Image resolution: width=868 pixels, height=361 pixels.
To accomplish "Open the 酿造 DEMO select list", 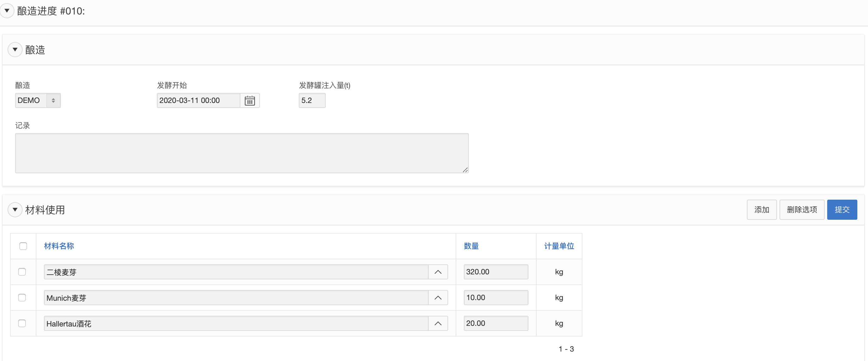I will [x=38, y=100].
